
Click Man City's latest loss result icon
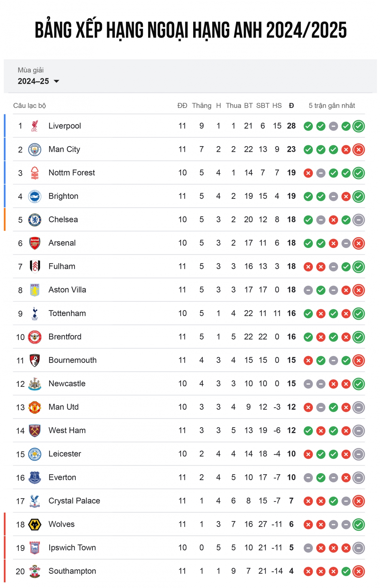(358, 150)
